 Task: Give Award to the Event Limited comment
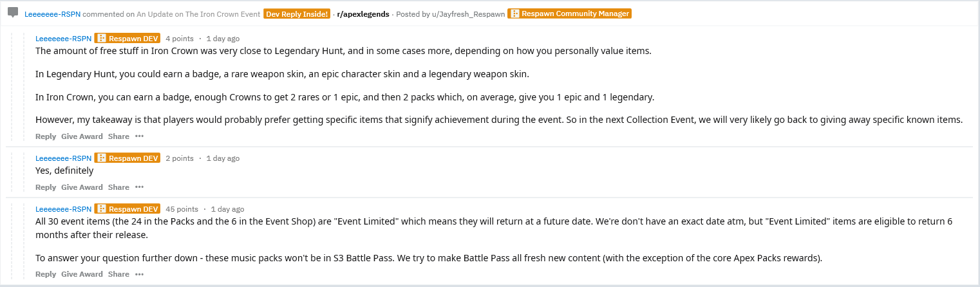(82, 274)
